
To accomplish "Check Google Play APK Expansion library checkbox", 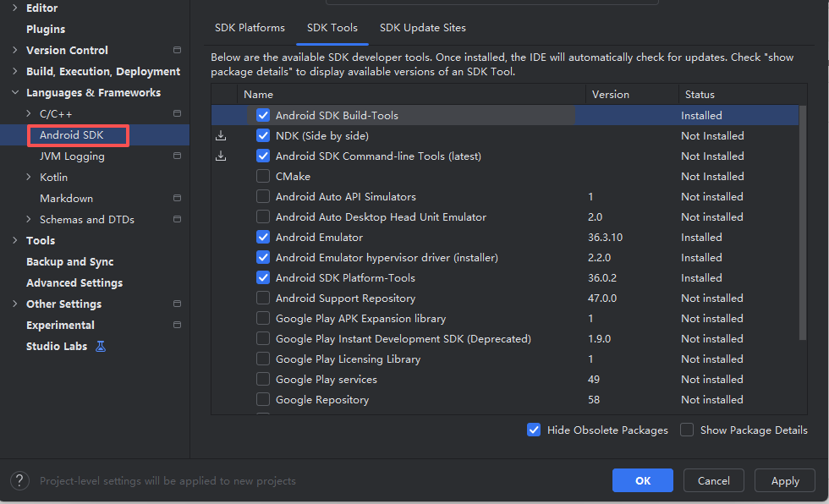I will 263,318.
